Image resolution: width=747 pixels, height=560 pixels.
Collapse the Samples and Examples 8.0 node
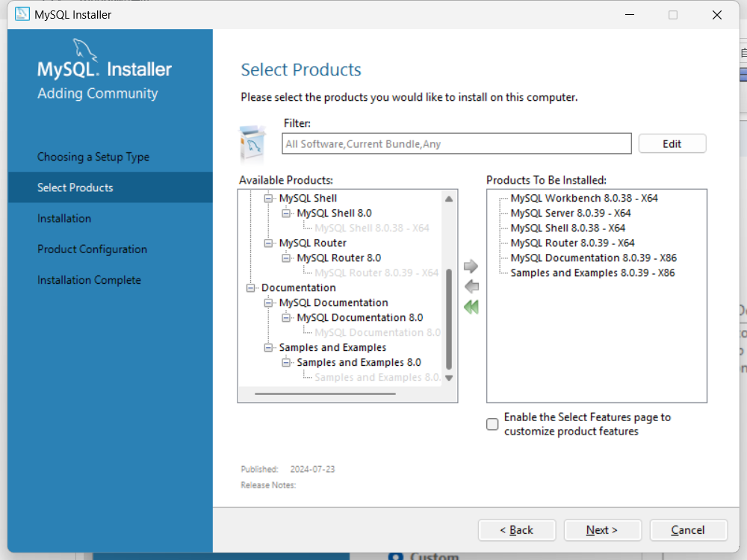tap(286, 362)
